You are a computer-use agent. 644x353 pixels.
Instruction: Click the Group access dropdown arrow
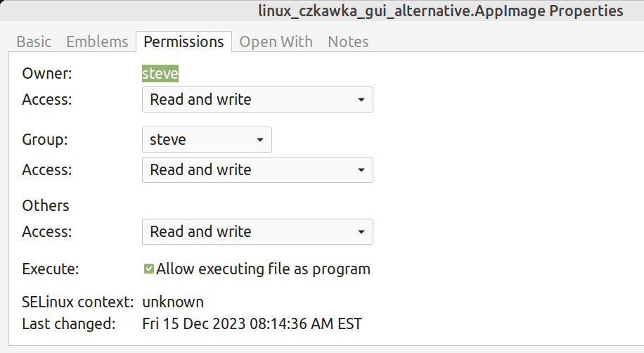[361, 170]
